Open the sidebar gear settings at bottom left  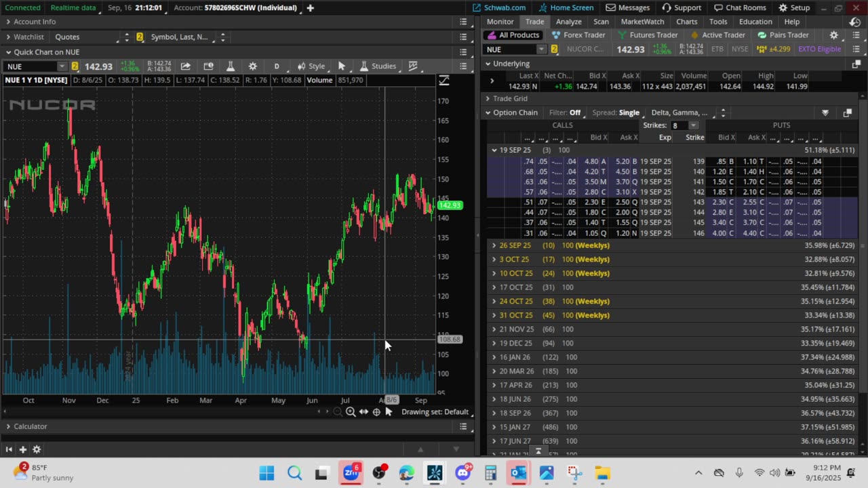pyautogui.click(x=37, y=449)
